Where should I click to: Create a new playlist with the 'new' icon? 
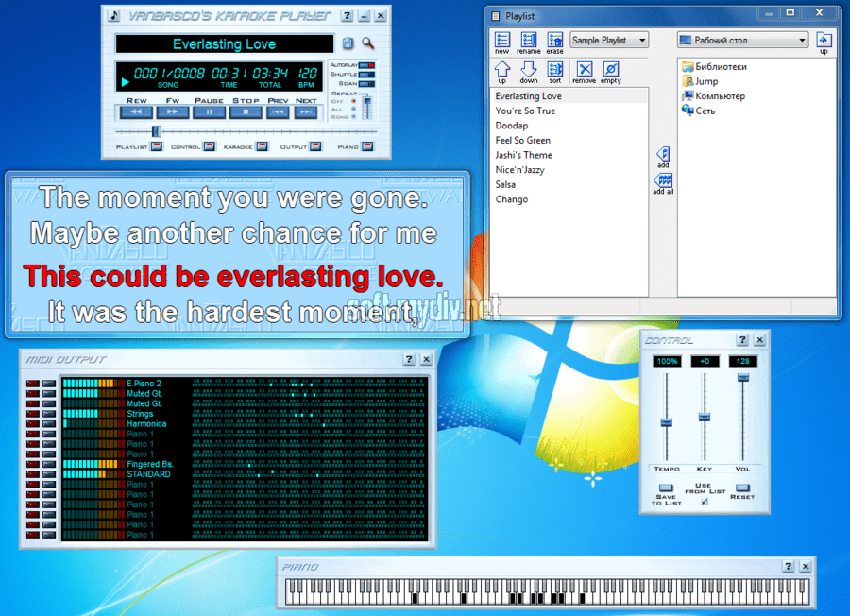502,40
